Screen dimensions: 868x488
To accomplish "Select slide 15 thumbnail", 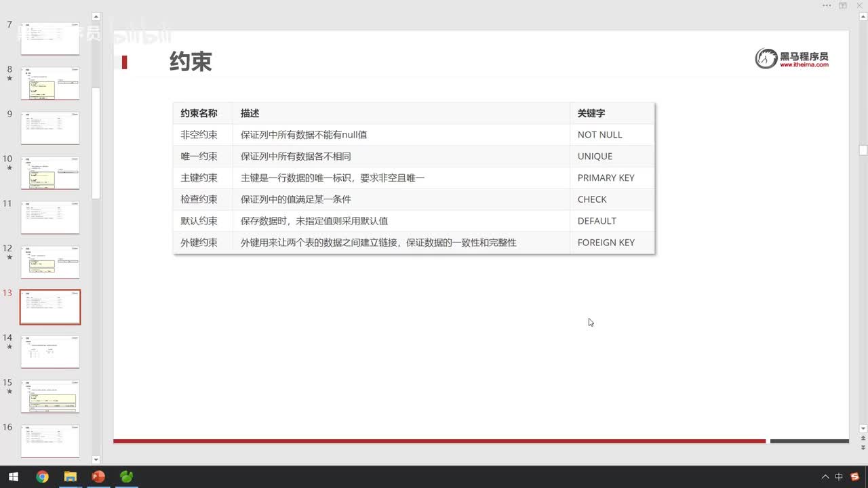I will point(50,396).
